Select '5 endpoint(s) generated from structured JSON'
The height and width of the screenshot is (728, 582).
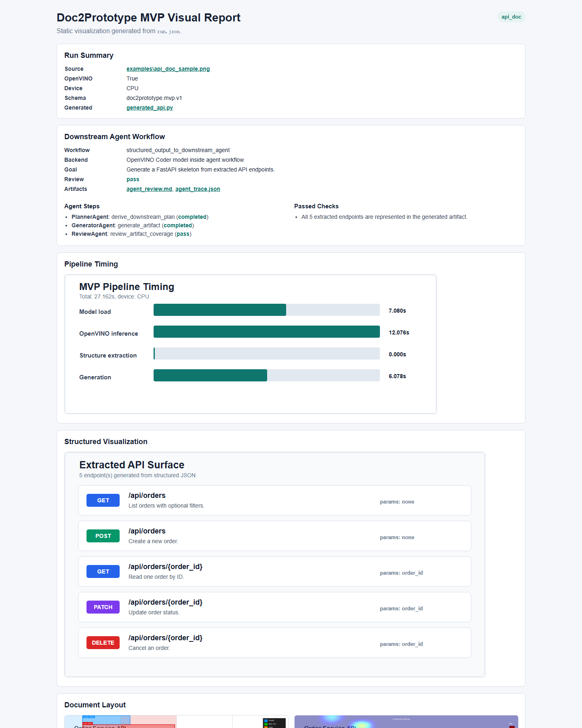137,475
